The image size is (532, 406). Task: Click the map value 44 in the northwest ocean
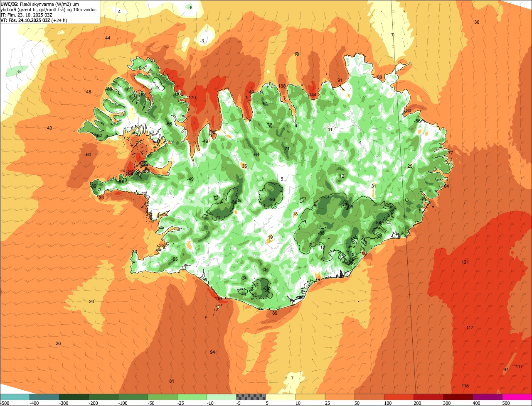[108, 38]
